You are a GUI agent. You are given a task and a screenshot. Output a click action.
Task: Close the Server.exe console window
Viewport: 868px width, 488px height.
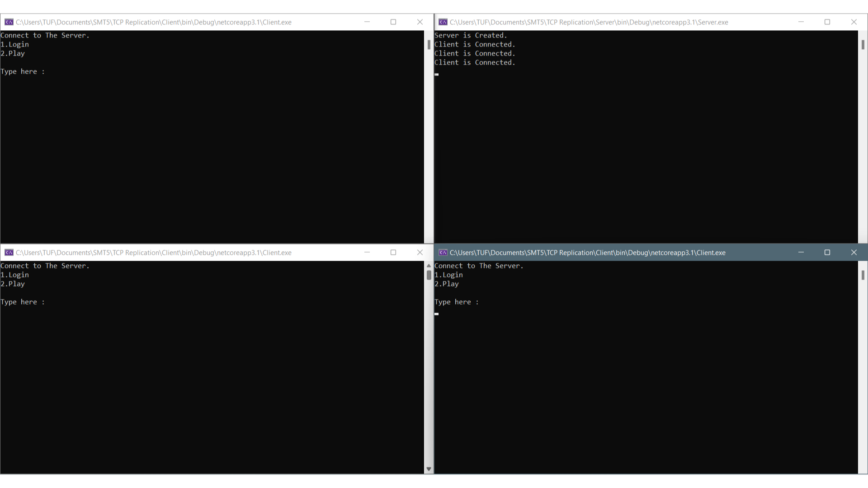(x=854, y=22)
